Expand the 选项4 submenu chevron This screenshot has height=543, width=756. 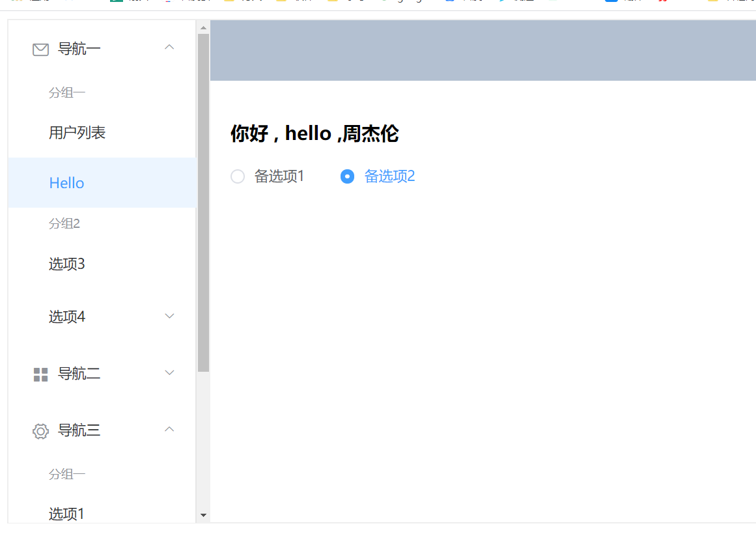pos(169,316)
